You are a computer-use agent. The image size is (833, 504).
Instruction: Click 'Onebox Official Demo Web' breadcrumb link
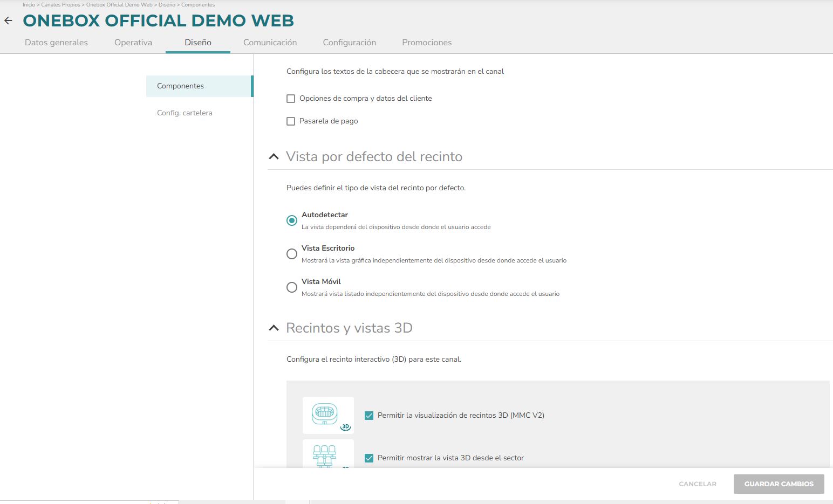click(119, 5)
